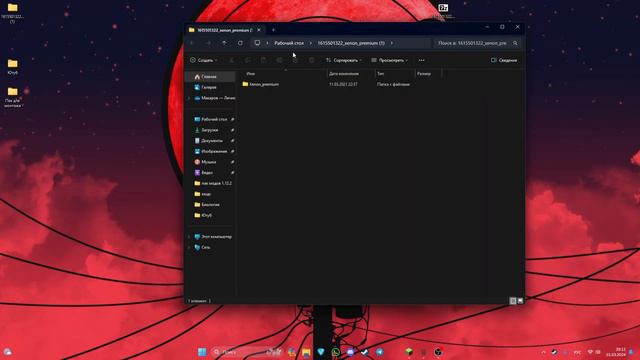640x360 pixels.
Task: Switch to large thumbnails view in status bar
Action: coord(520,301)
